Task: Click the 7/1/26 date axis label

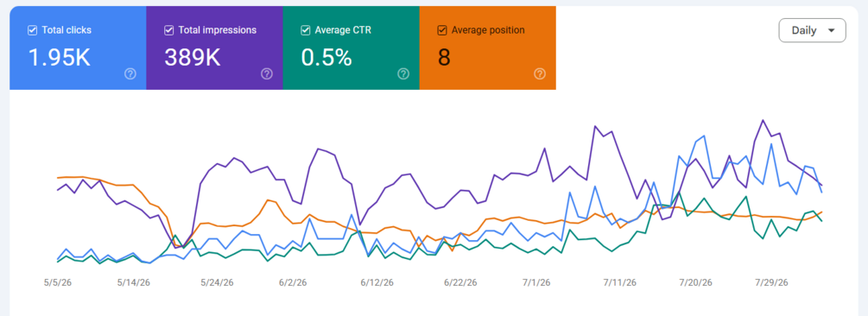Action: coord(536,283)
